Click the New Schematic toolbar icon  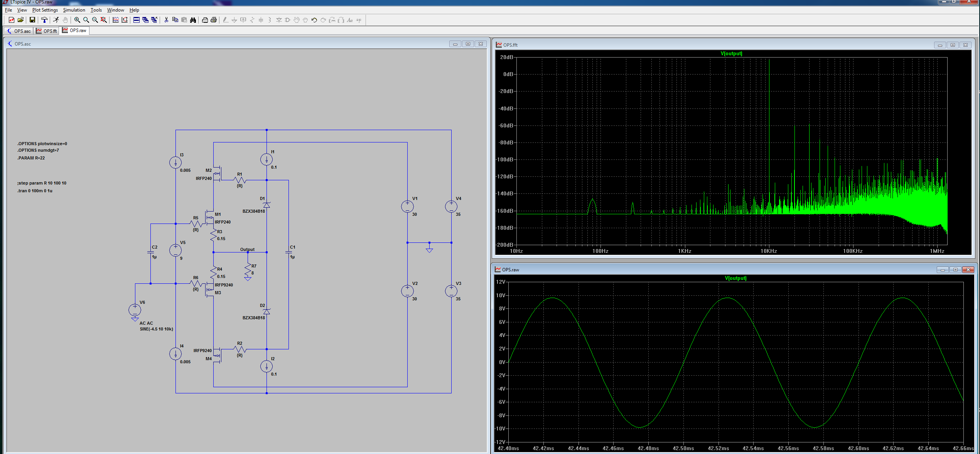pyautogui.click(x=11, y=20)
